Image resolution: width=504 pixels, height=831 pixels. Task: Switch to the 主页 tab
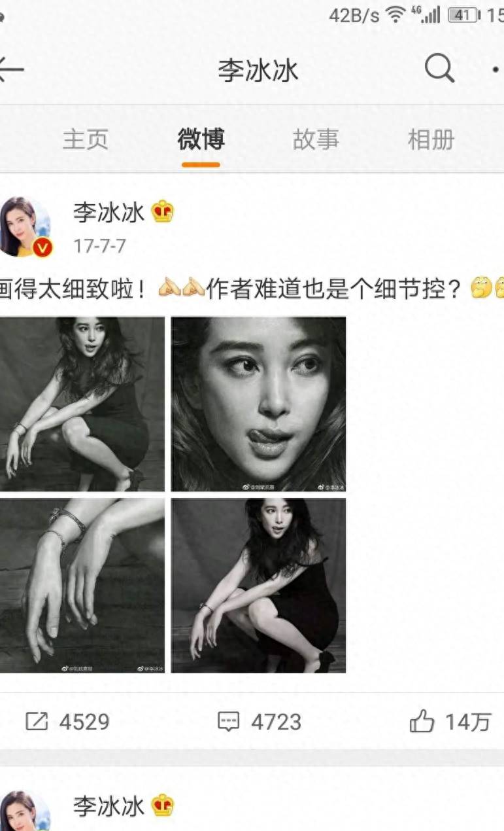(x=85, y=139)
